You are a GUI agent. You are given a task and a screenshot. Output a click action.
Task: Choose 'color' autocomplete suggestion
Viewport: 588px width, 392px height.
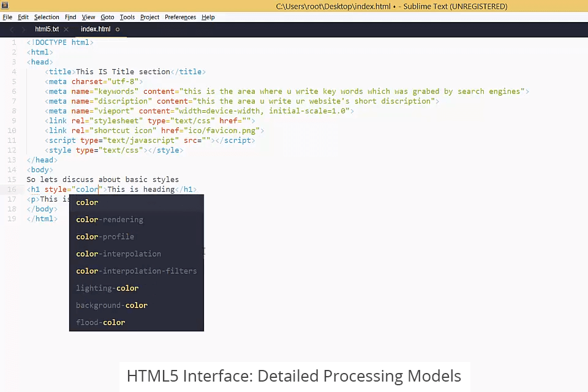pyautogui.click(x=137, y=203)
